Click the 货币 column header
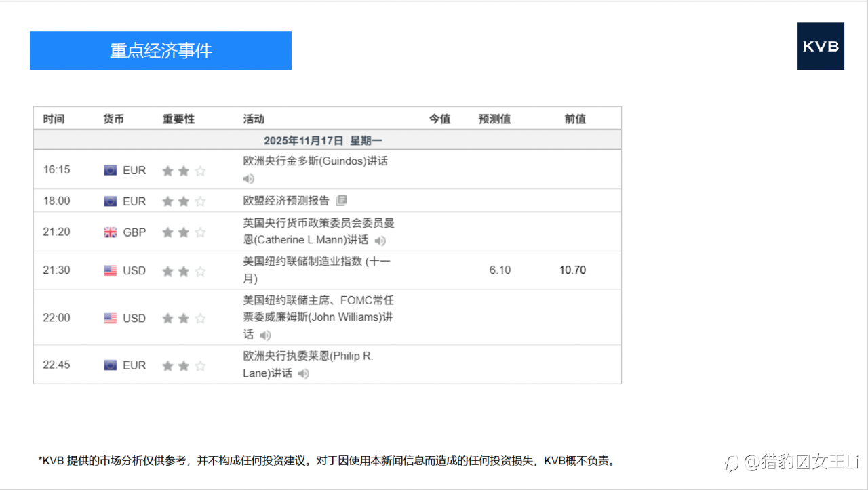This screenshot has height=490, width=868. tap(114, 119)
